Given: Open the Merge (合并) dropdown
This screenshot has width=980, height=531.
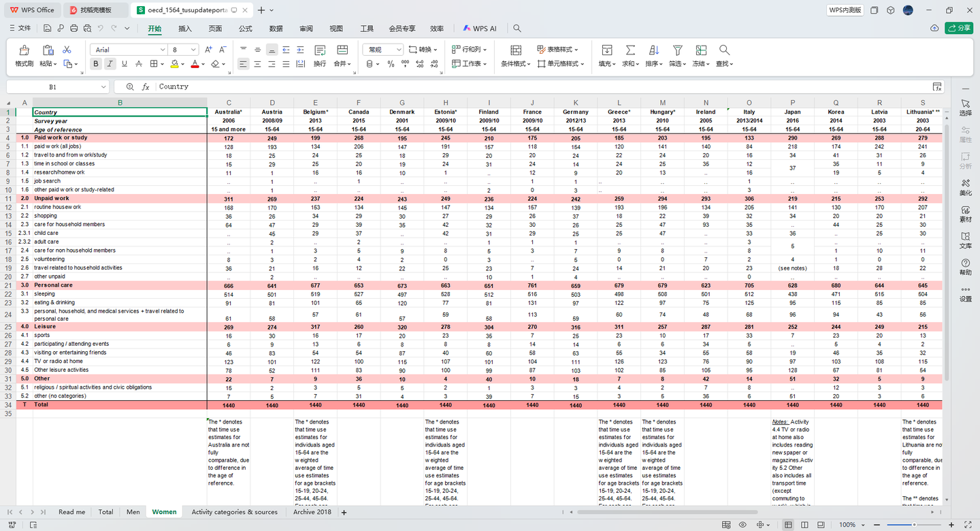Looking at the screenshot, I should coord(342,63).
